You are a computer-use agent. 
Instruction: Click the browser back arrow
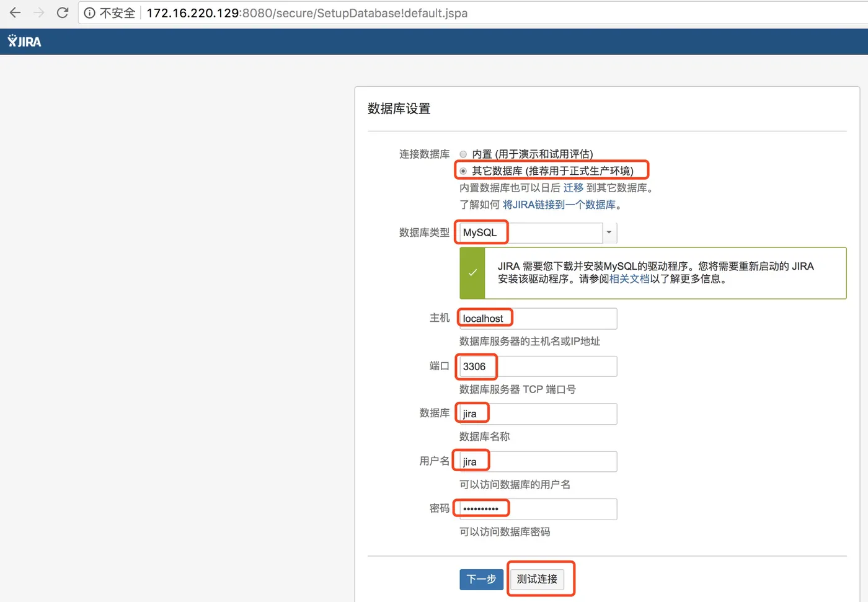(15, 13)
